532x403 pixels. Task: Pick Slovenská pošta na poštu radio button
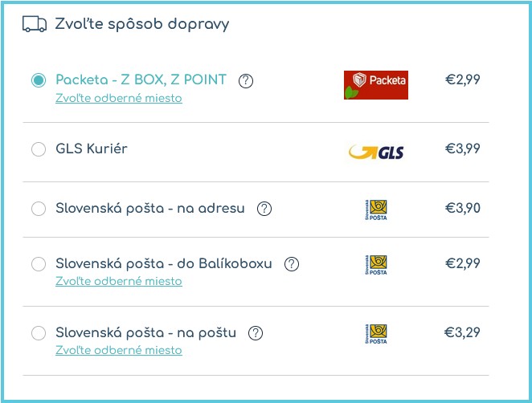(39, 333)
